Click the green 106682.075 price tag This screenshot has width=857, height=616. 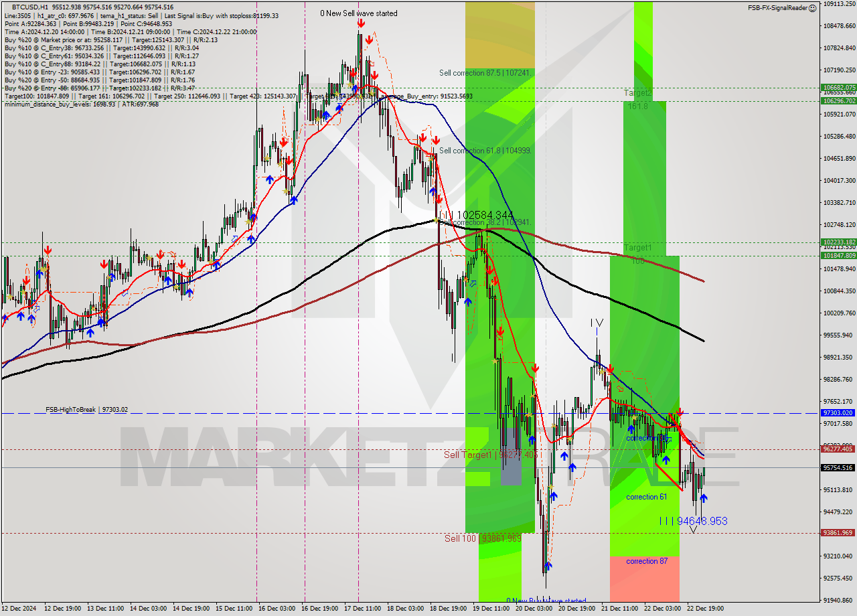click(838, 88)
